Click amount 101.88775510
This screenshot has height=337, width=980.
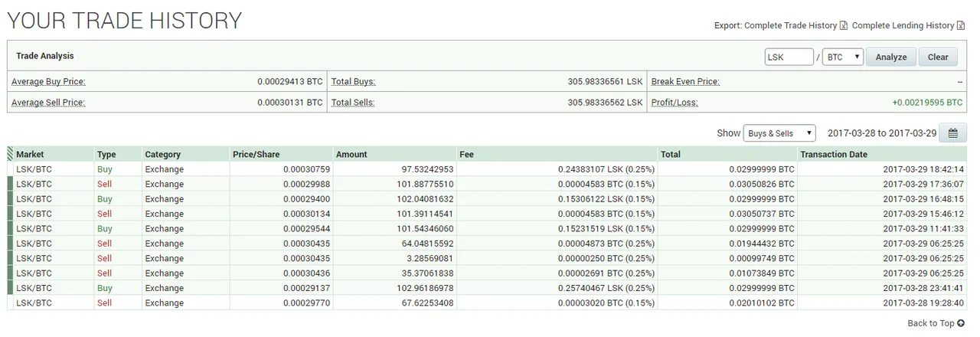(x=425, y=184)
